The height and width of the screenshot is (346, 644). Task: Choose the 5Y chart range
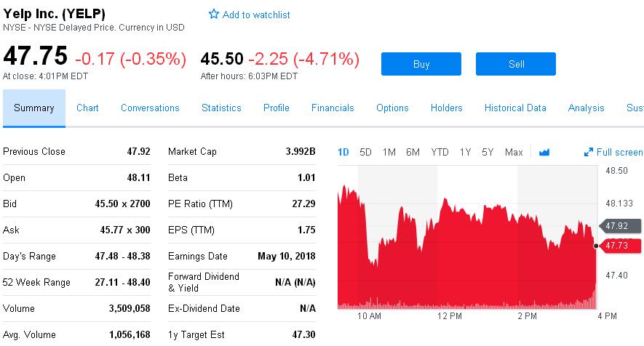click(488, 152)
